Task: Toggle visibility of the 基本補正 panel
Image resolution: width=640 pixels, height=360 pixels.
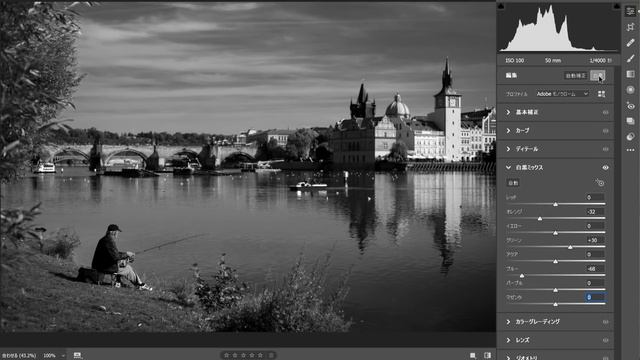Action: tap(606, 112)
